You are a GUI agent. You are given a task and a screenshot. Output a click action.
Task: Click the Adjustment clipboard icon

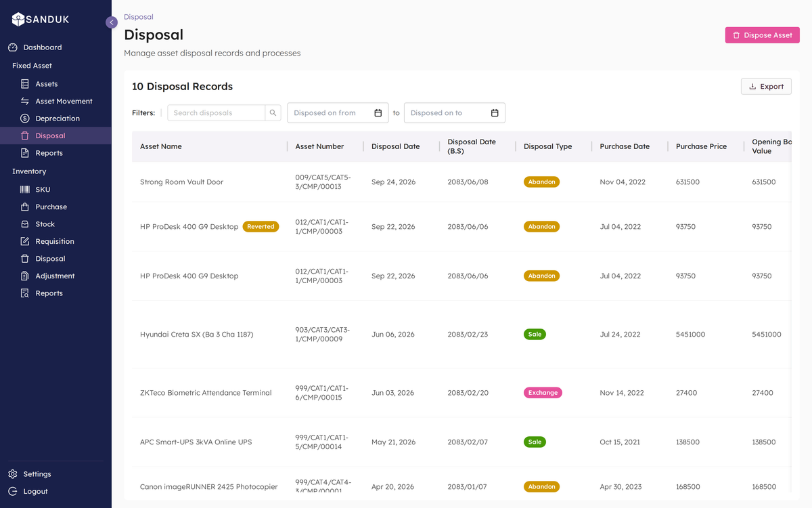coord(25,276)
